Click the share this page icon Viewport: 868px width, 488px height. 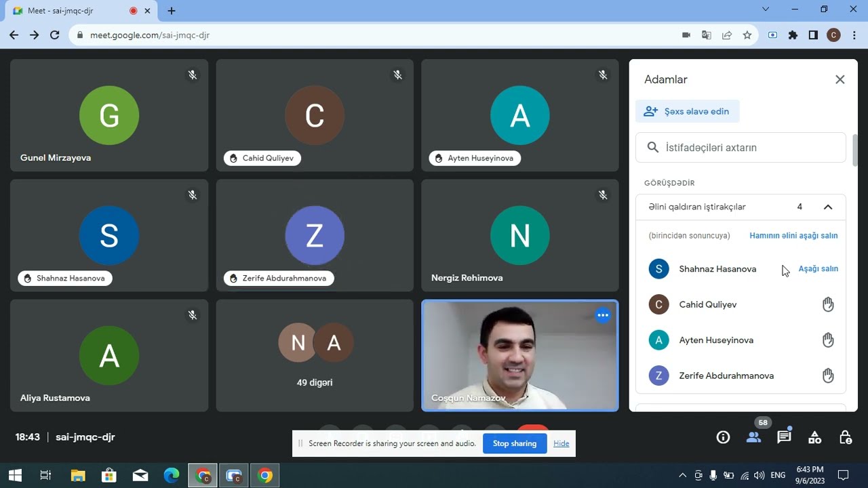[x=727, y=35]
